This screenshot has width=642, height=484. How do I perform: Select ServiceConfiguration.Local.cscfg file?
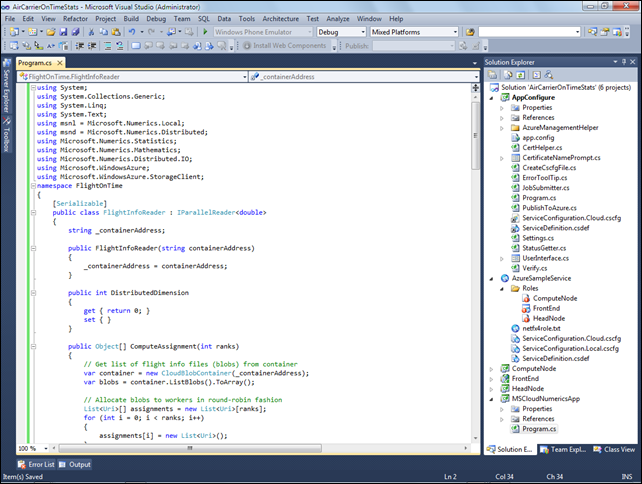coord(570,348)
